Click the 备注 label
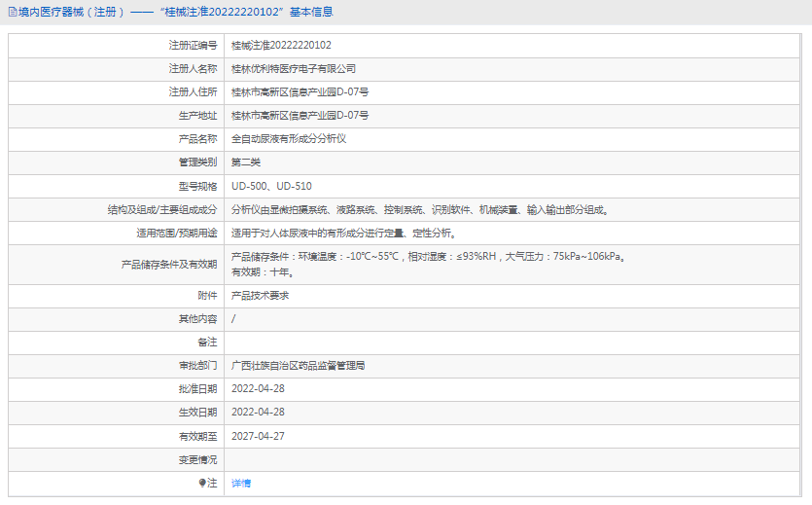 coord(207,343)
